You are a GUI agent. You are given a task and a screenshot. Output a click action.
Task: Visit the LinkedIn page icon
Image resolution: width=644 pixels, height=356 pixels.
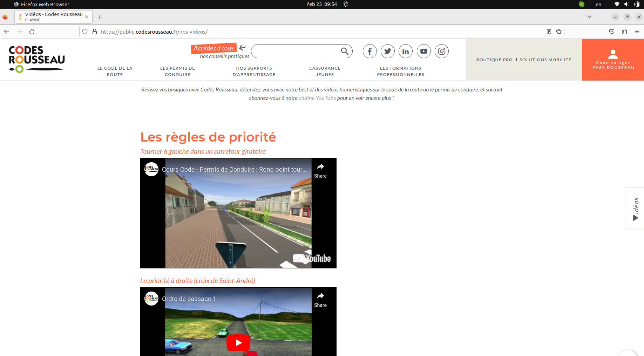(406, 51)
